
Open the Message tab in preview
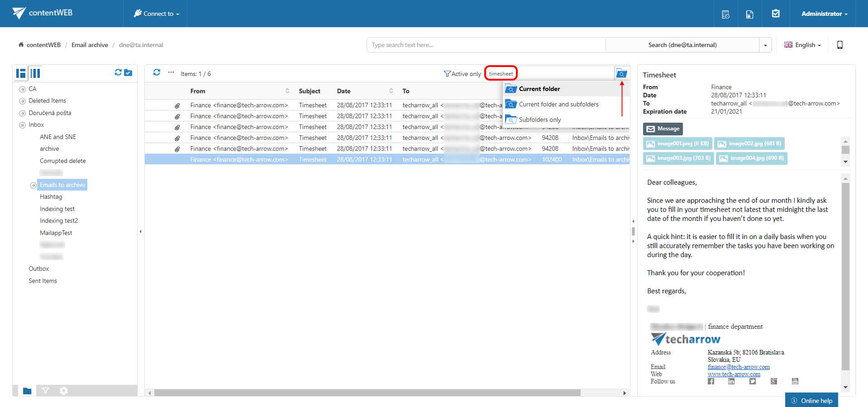pyautogui.click(x=663, y=129)
